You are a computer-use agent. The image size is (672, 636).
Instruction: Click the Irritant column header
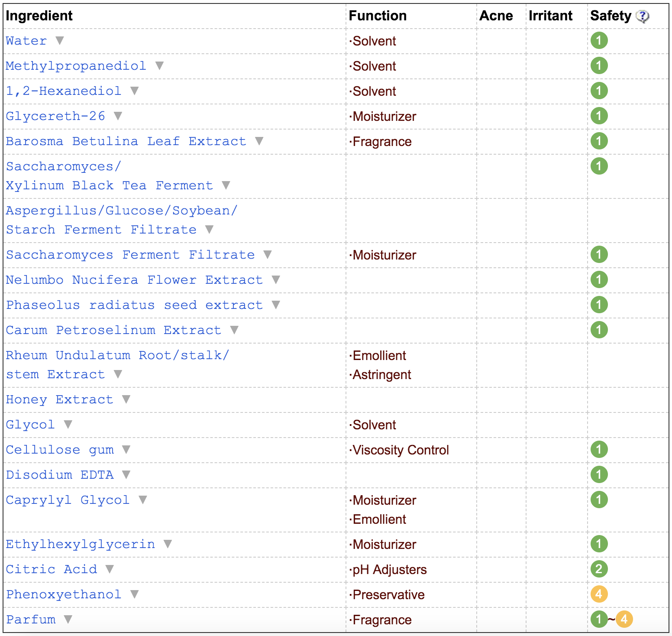click(550, 16)
